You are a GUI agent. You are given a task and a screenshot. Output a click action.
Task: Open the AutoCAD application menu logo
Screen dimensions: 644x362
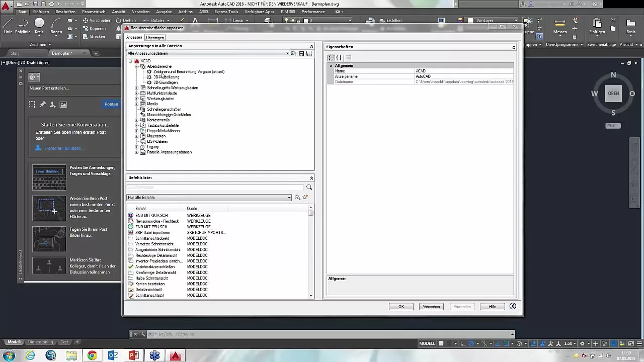pos(7,7)
